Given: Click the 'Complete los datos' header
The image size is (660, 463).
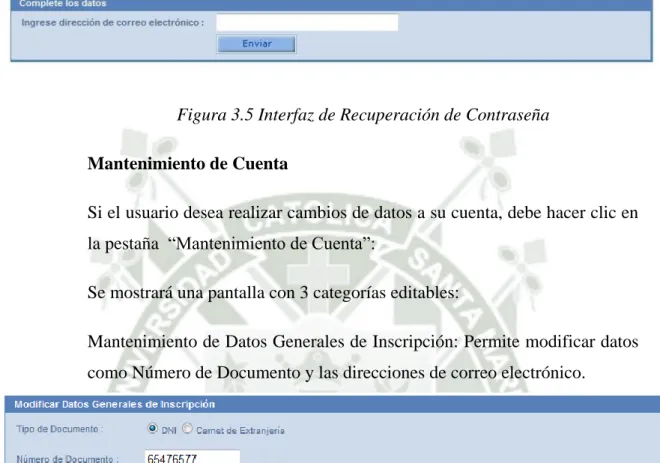Looking at the screenshot, I should click(x=63, y=4).
